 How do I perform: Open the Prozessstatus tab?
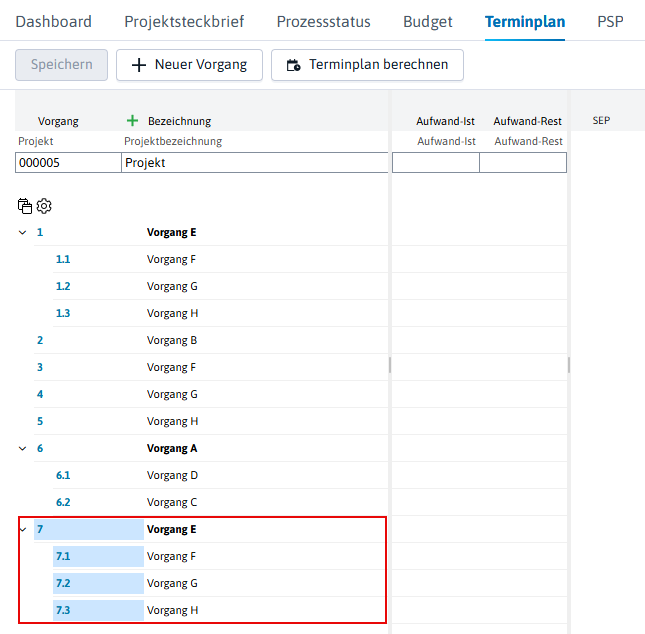(x=323, y=21)
